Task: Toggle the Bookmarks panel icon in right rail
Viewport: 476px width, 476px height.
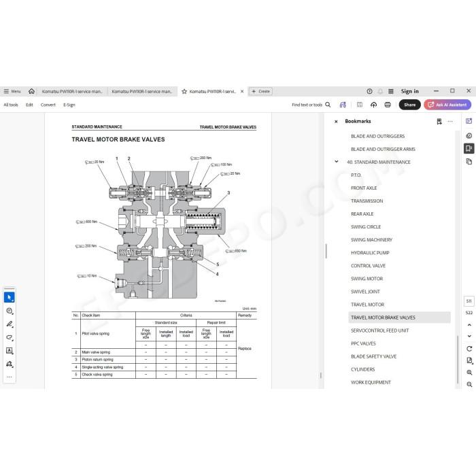Action: tap(469, 148)
